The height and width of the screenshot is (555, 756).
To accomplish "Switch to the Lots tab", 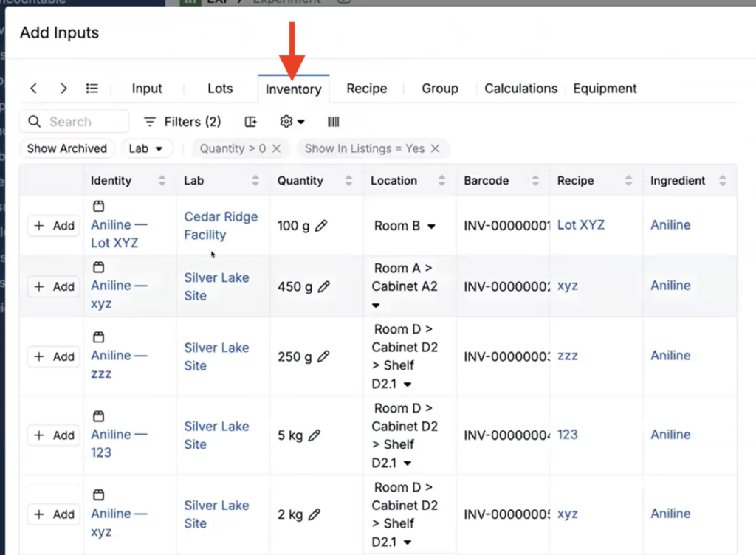I will (x=220, y=89).
